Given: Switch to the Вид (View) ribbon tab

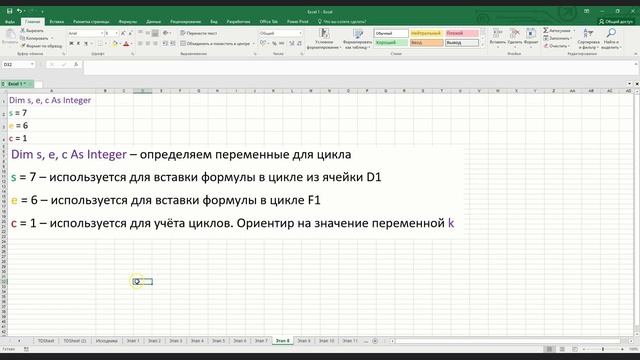Looking at the screenshot, I should pos(214,22).
